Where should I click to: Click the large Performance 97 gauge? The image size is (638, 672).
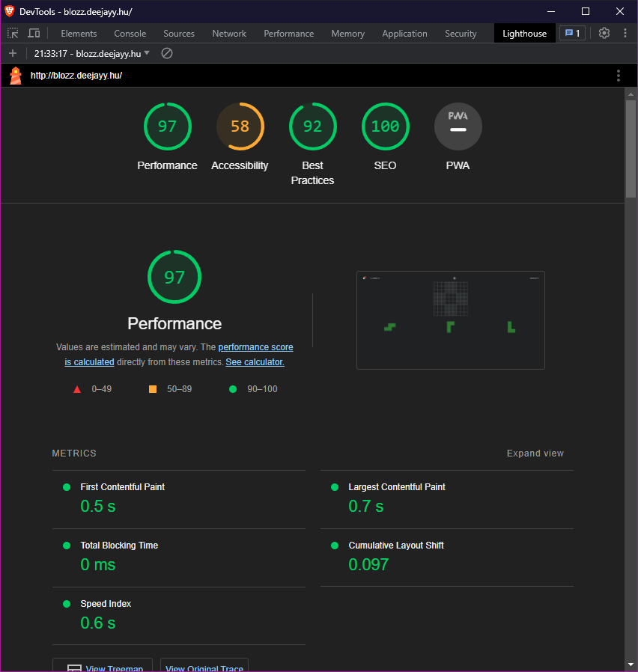click(x=174, y=277)
